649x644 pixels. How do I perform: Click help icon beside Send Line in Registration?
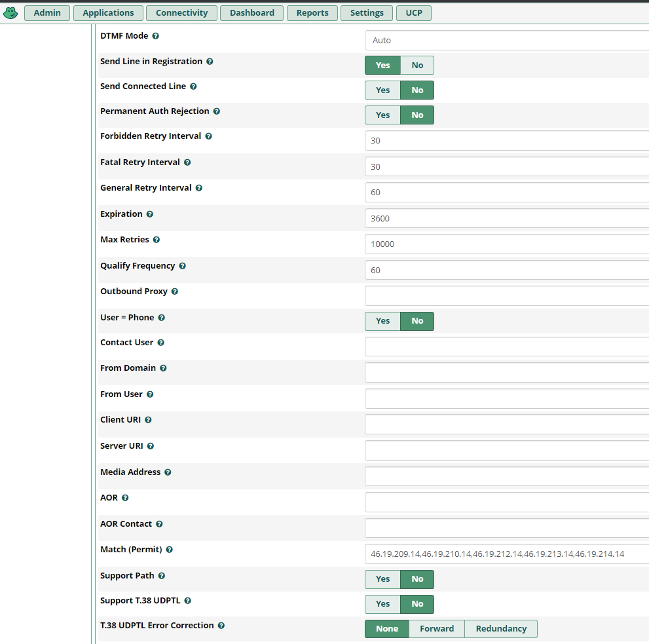pos(210,62)
